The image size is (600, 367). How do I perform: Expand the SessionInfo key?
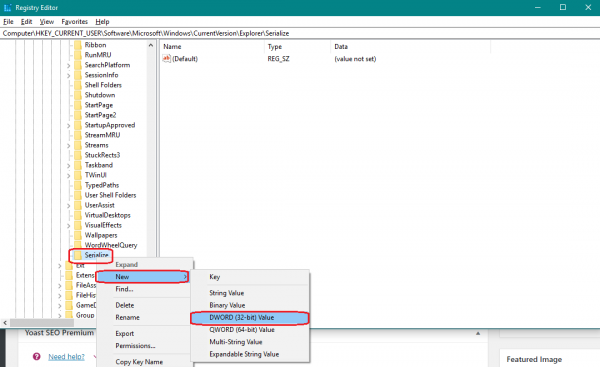click(x=68, y=75)
